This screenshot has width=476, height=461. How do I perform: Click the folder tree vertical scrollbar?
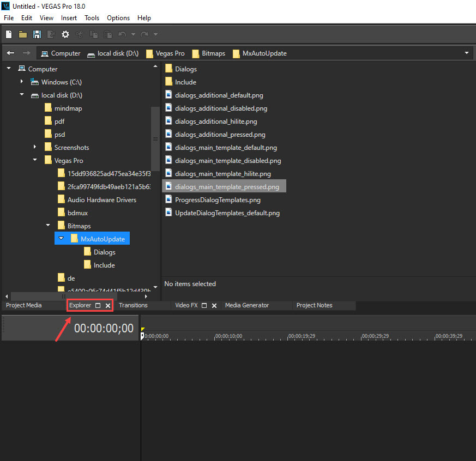[155, 139]
